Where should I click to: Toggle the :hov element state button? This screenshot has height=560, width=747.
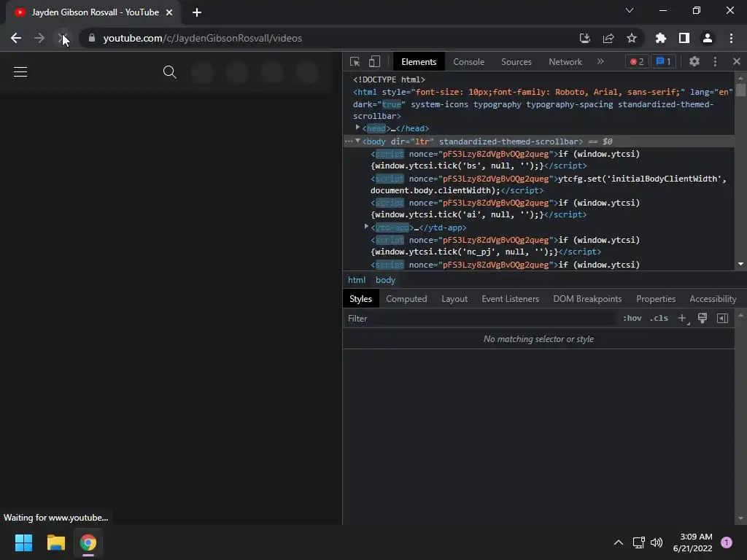632,318
